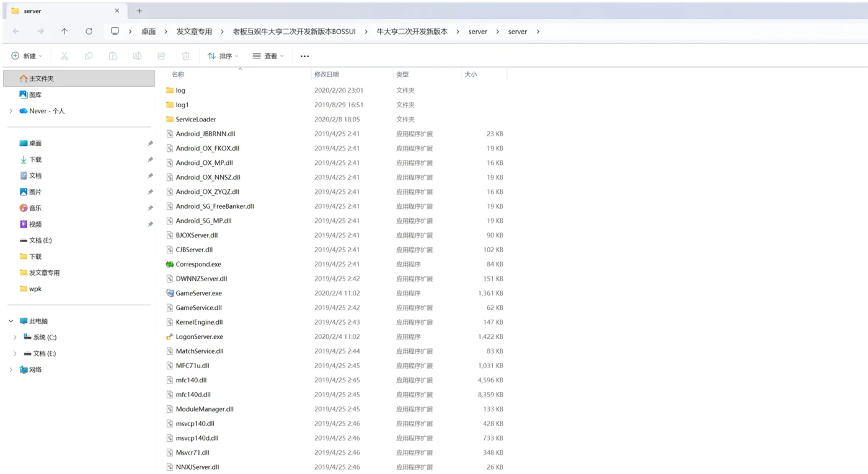Click the Copy icon in toolbar
Viewport: 868px width, 474px height.
(x=89, y=56)
